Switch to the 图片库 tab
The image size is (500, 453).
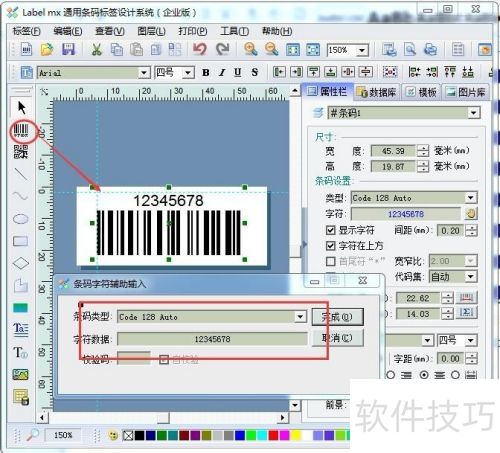pyautogui.click(x=466, y=92)
